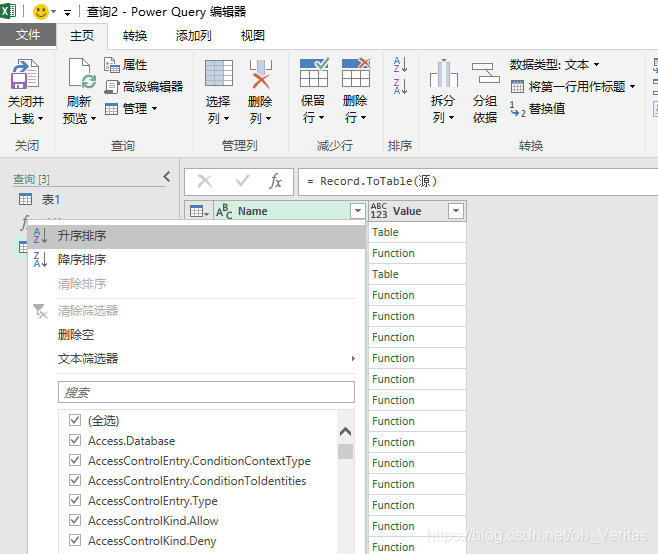Click the filter list scroll-up arrow
Screen dimensions: 658x554
click(x=345, y=431)
